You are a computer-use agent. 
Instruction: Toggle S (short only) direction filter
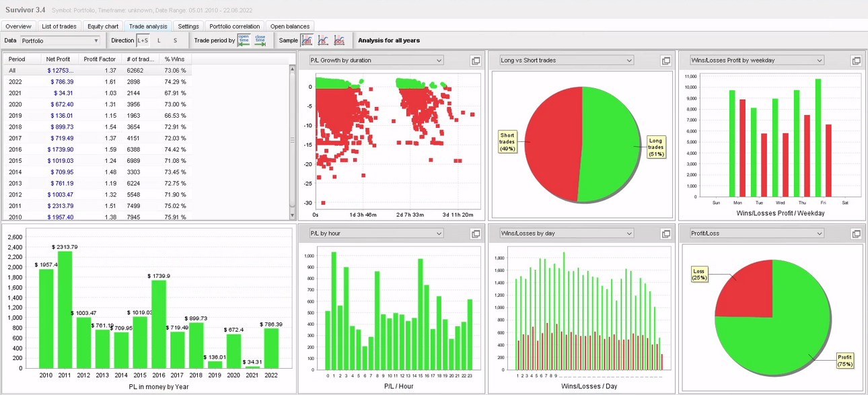coord(176,40)
